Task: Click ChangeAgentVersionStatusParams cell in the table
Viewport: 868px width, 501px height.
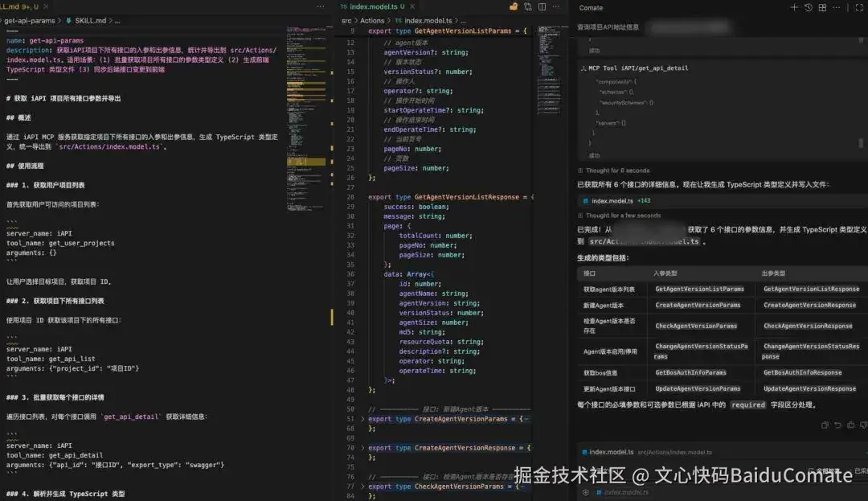Action: [x=701, y=351]
